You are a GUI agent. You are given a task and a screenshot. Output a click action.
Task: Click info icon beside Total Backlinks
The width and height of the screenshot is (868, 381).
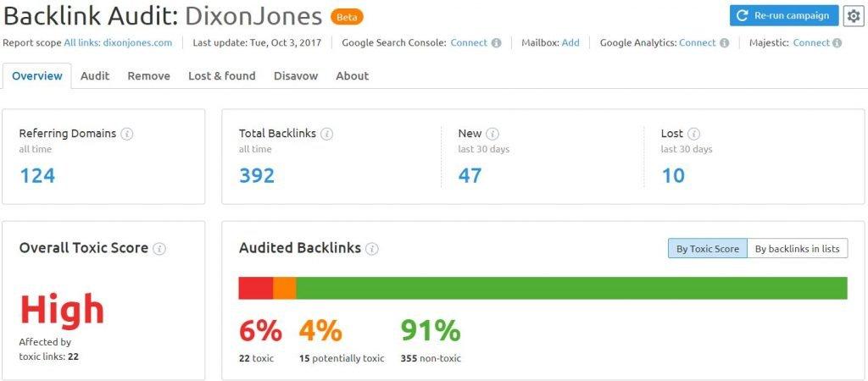pyautogui.click(x=326, y=134)
